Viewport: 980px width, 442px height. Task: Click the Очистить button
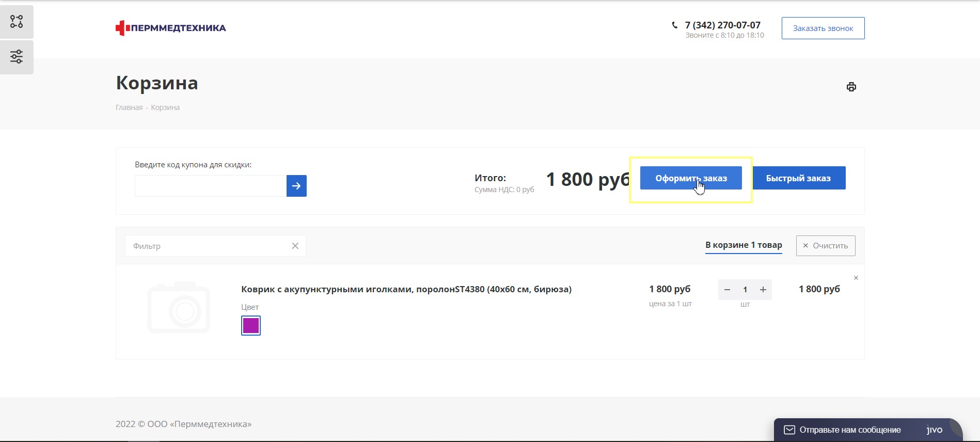pos(826,246)
